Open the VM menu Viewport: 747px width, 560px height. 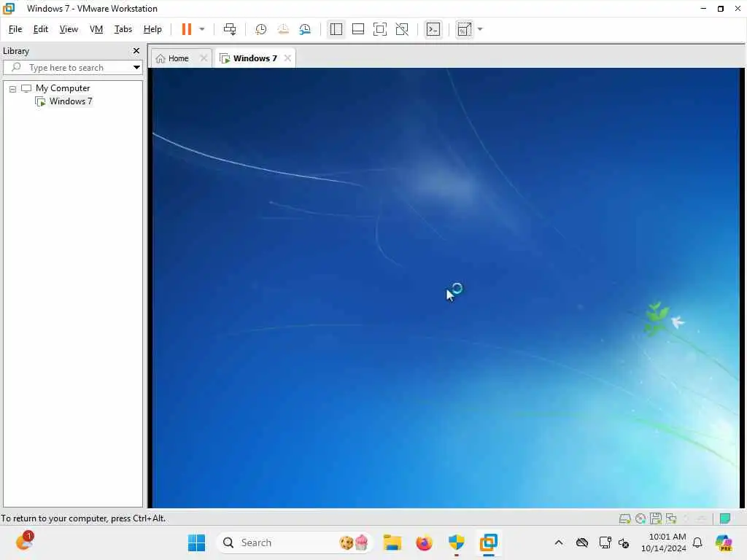[96, 29]
